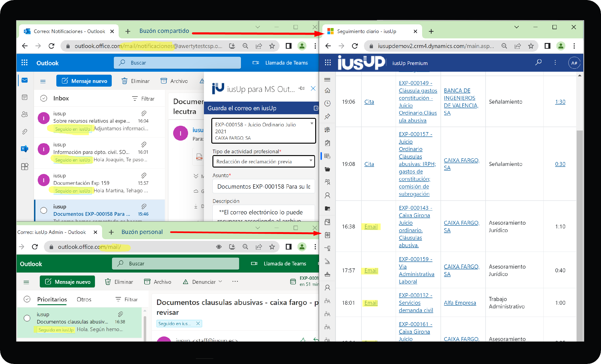Bookmark the iusUp page with star icon

[531, 46]
